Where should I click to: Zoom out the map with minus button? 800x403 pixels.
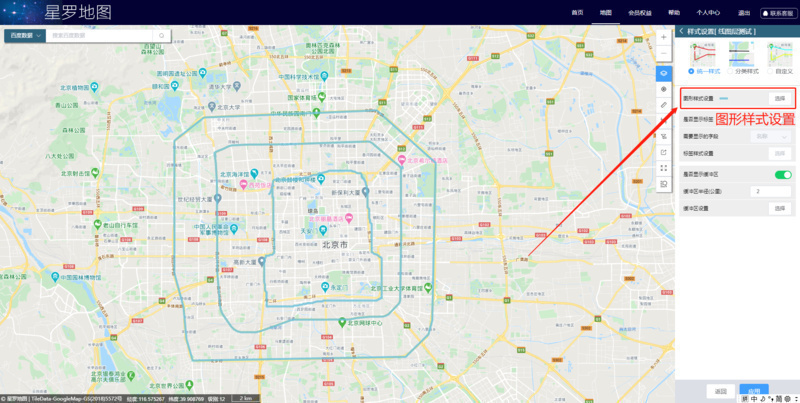click(664, 54)
